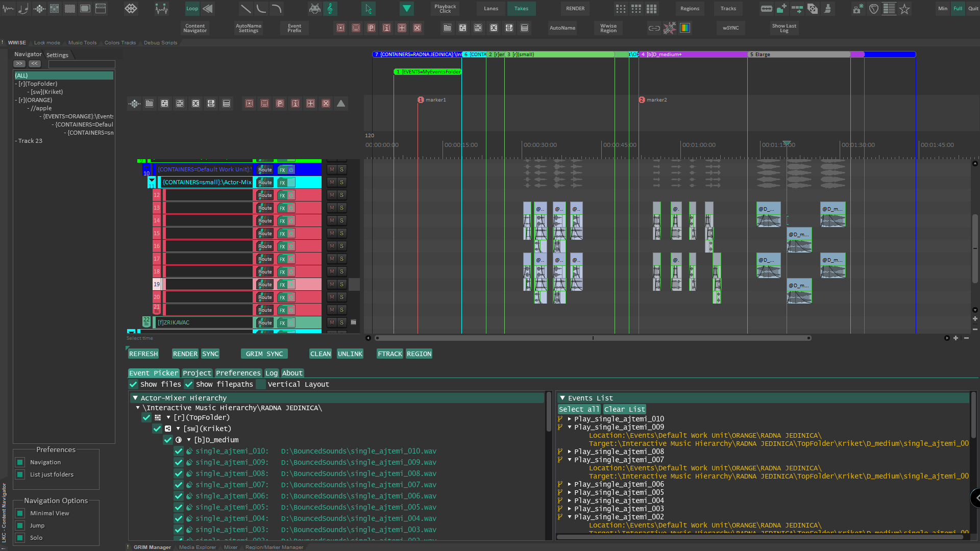Toggle the List just folders checkbox
Image resolution: width=980 pixels, height=551 pixels.
20,474
